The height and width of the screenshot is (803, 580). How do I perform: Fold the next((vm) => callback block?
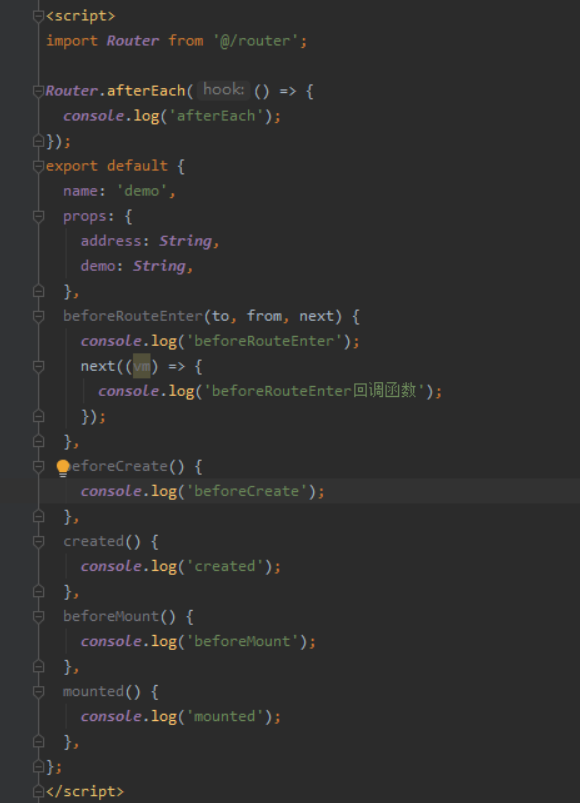(x=38, y=367)
